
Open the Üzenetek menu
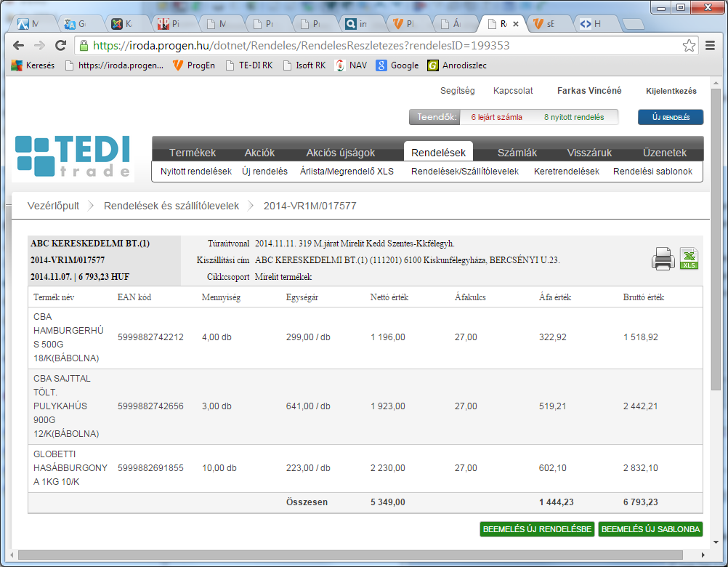(664, 153)
